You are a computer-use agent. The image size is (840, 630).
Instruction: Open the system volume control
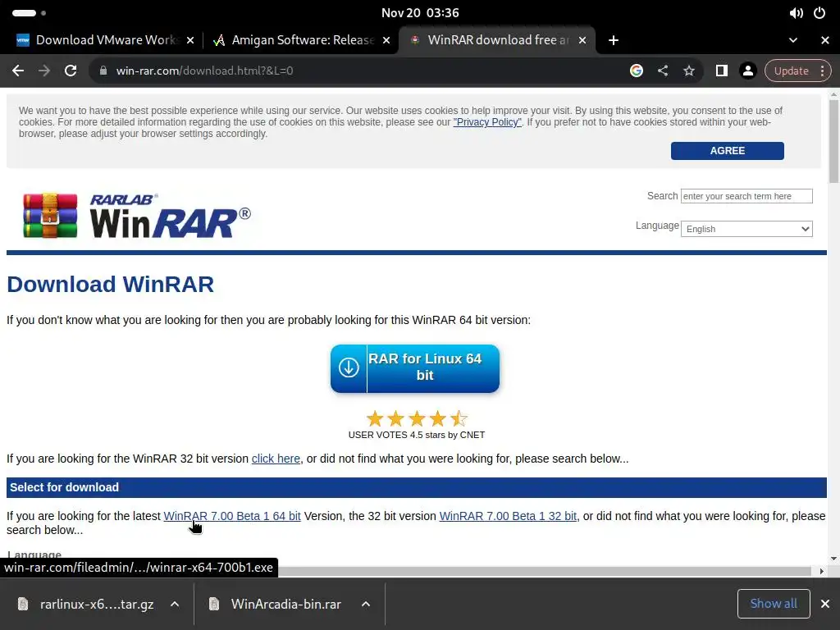(796, 13)
